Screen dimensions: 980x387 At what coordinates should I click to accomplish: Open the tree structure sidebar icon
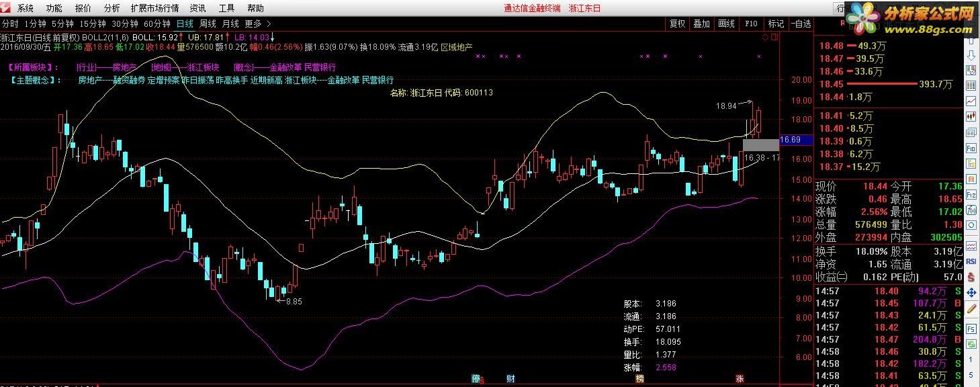click(x=971, y=163)
